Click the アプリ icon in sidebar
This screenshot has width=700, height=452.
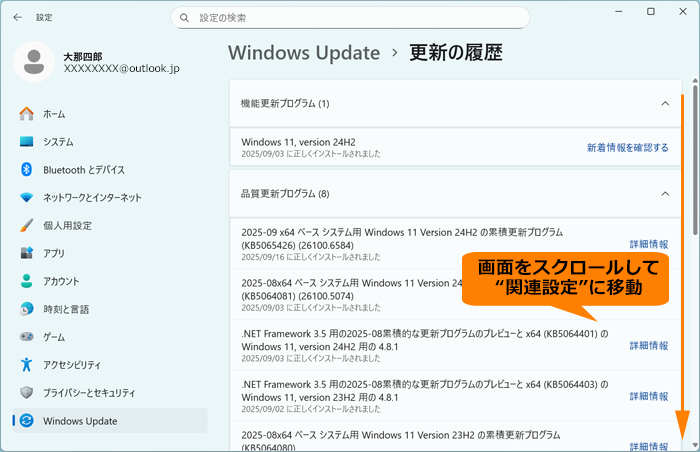[x=26, y=253]
